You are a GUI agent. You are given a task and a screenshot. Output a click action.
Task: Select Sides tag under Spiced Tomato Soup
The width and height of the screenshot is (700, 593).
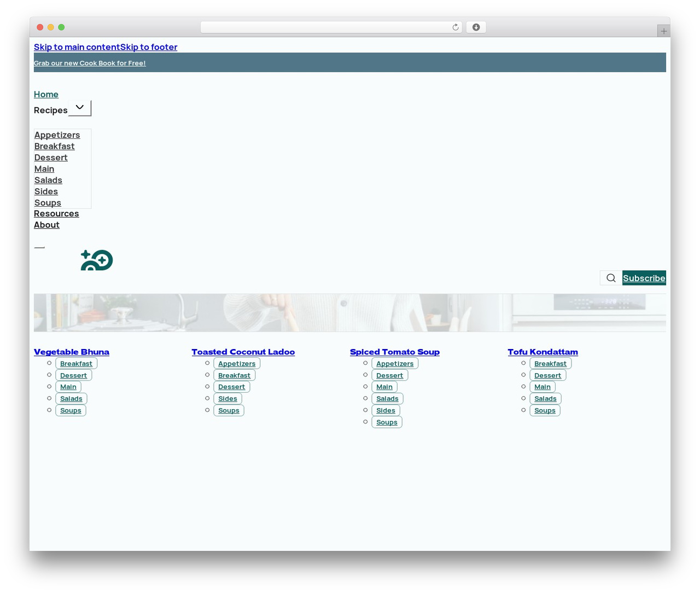point(386,410)
